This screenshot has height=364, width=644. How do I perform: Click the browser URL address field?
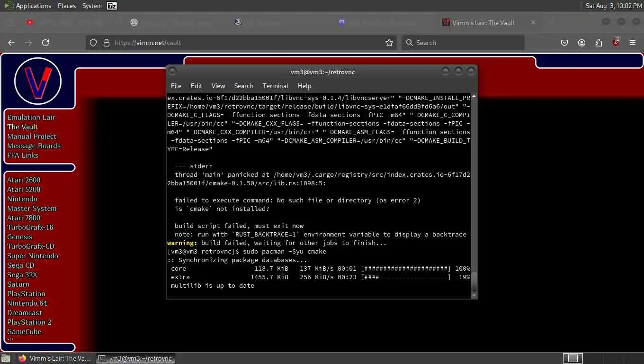coord(241,43)
